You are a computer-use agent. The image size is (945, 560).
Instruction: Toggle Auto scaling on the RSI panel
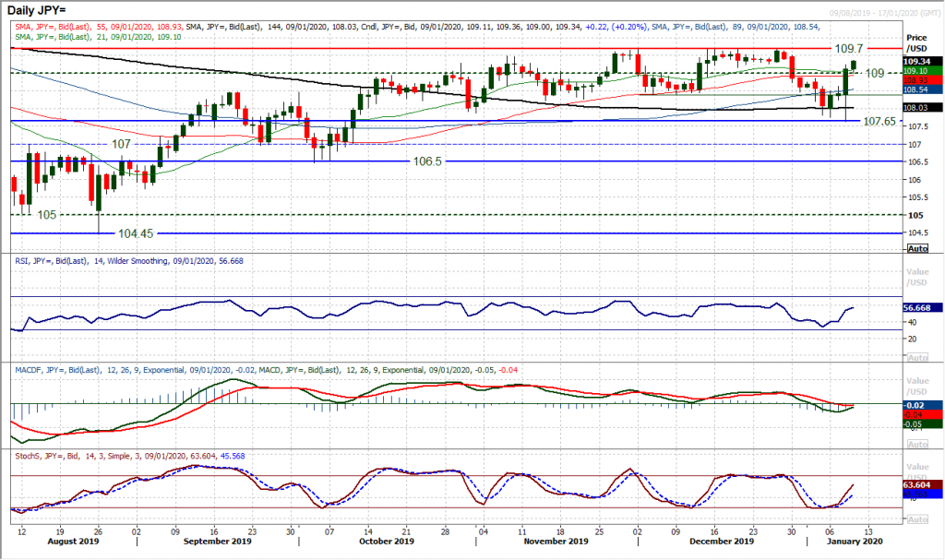918,355
